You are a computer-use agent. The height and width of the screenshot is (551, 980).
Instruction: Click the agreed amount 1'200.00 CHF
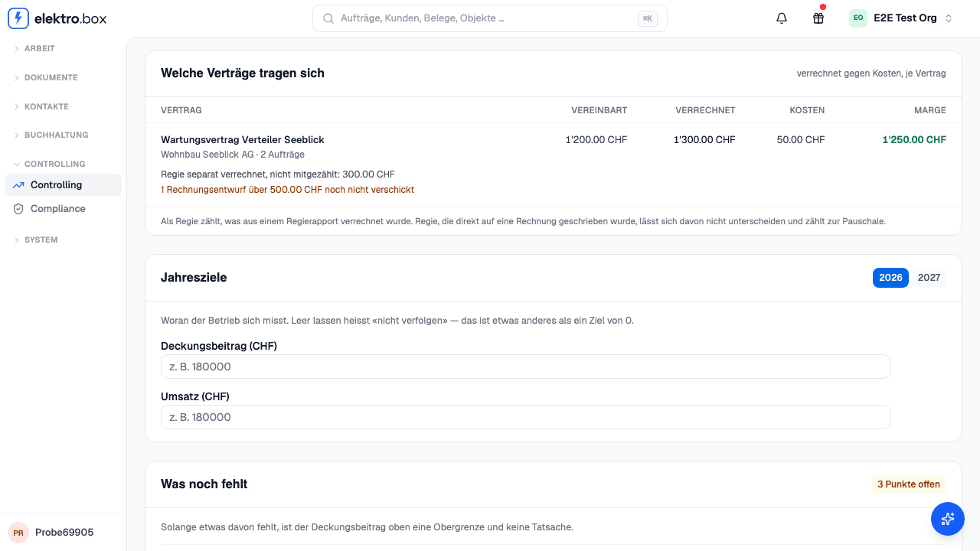tap(596, 140)
